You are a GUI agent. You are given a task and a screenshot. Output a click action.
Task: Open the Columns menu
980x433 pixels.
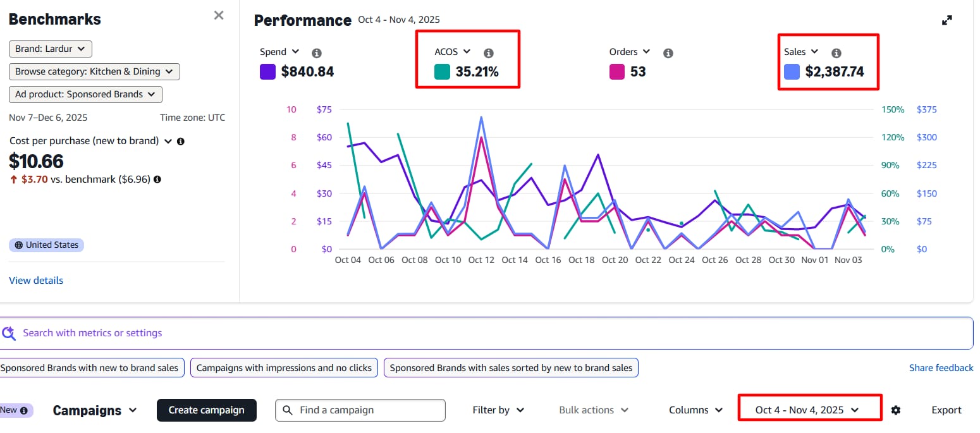[695, 410]
